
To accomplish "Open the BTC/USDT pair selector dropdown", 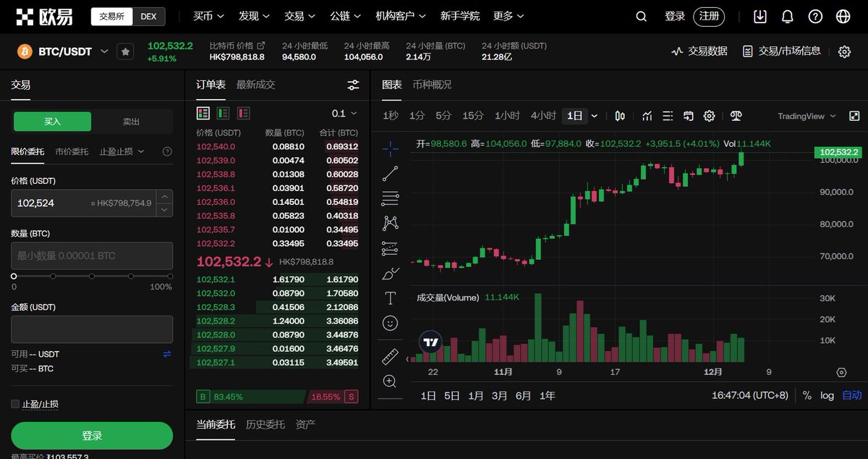I will [x=105, y=51].
